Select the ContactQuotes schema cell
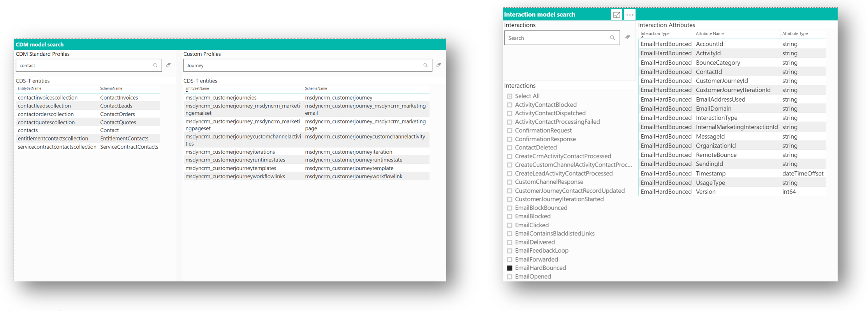Image resolution: width=868 pixels, height=311 pixels. click(x=118, y=122)
